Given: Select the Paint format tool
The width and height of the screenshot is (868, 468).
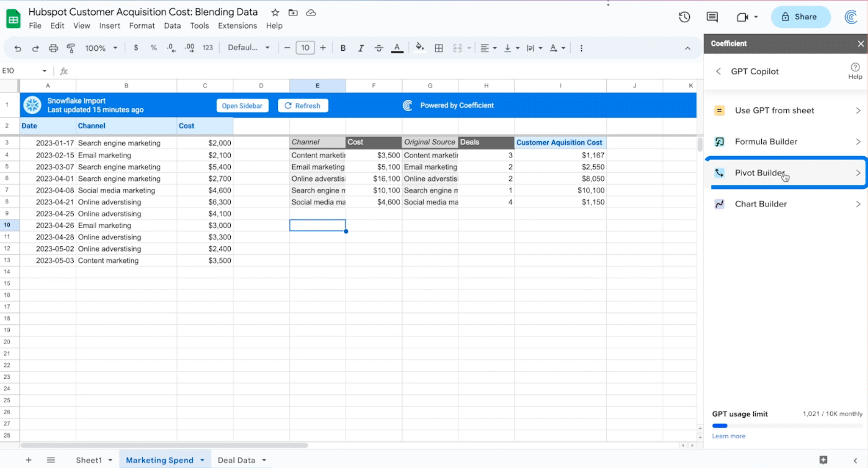Looking at the screenshot, I should pyautogui.click(x=71, y=48).
